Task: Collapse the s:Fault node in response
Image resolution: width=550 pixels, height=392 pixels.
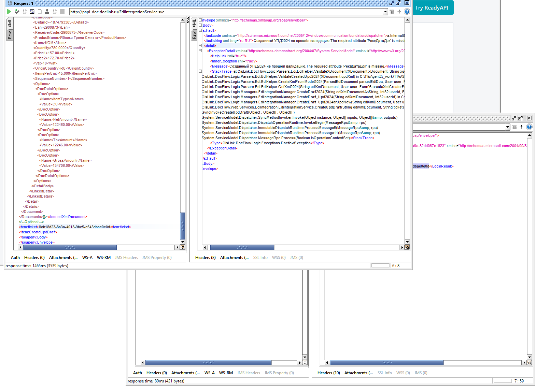Action: (x=200, y=30)
